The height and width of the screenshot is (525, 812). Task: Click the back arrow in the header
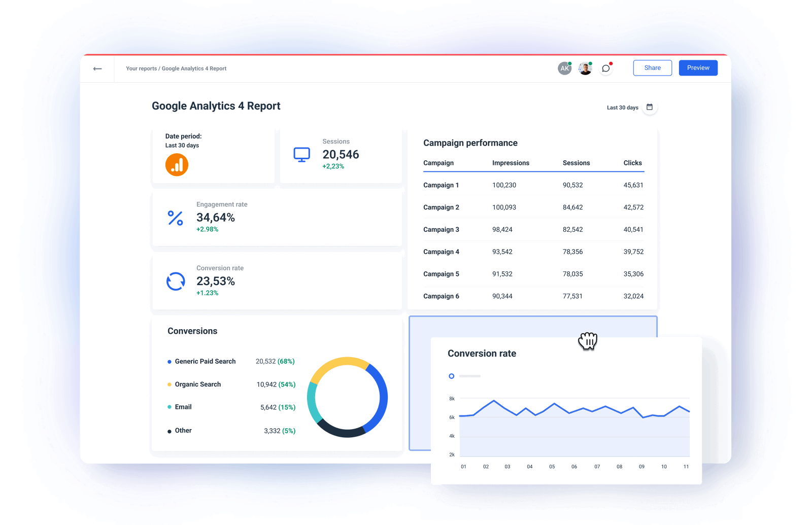pyautogui.click(x=97, y=68)
